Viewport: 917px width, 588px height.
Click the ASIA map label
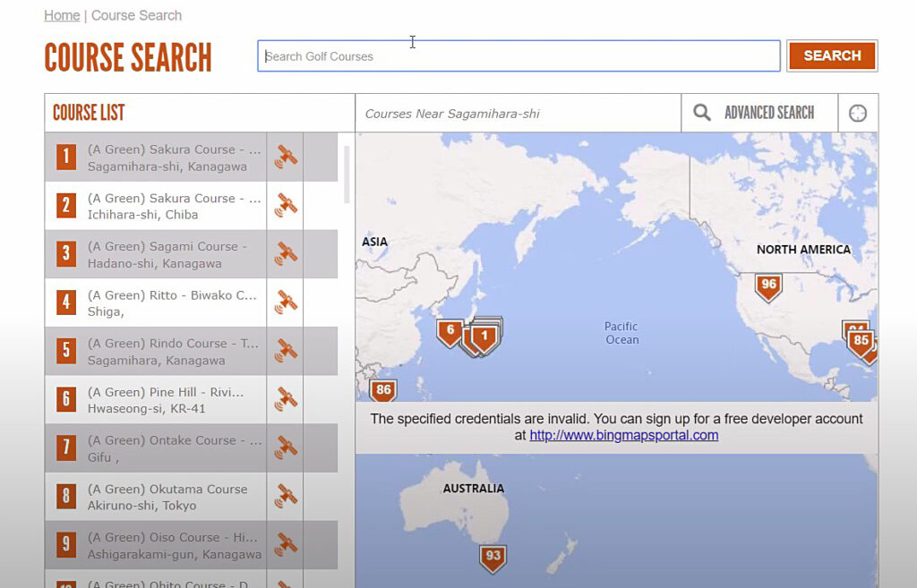click(375, 242)
